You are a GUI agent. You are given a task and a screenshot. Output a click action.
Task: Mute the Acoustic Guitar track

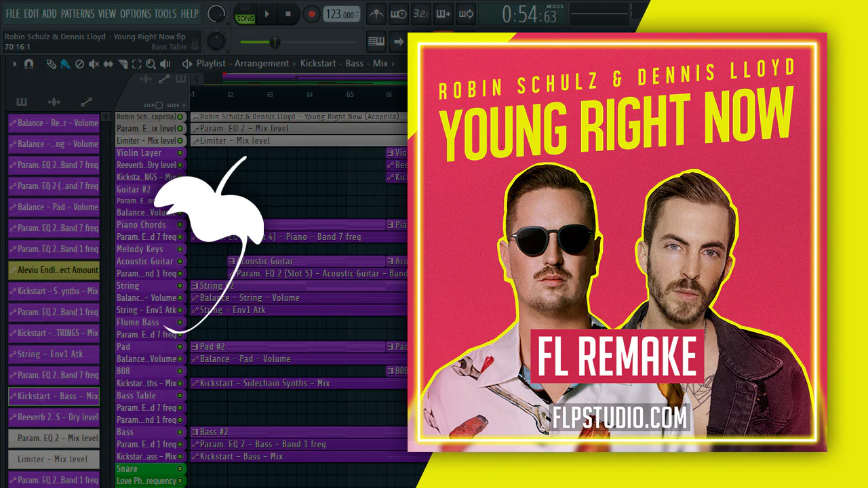pyautogui.click(x=180, y=262)
